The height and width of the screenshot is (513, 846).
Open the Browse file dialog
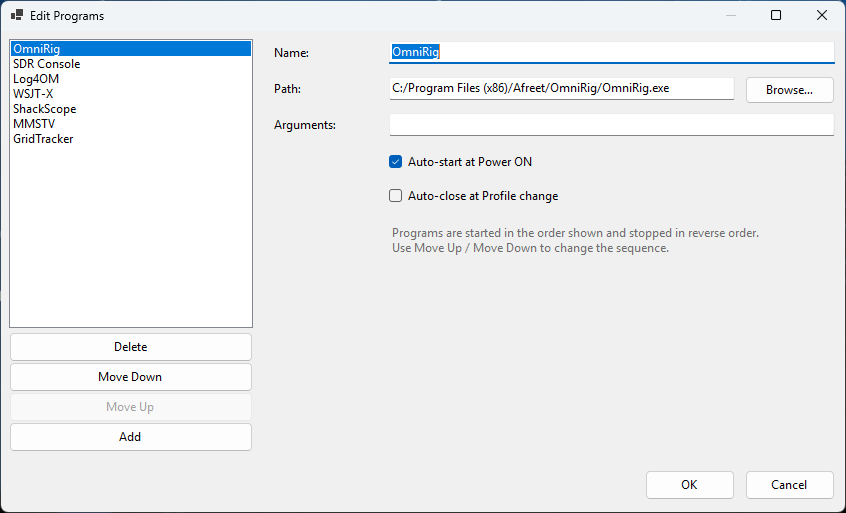790,90
